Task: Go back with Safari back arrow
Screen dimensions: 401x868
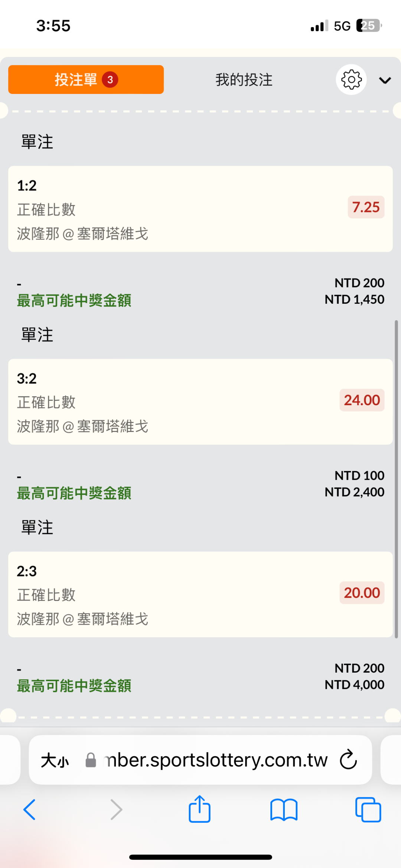Action: pyautogui.click(x=30, y=810)
